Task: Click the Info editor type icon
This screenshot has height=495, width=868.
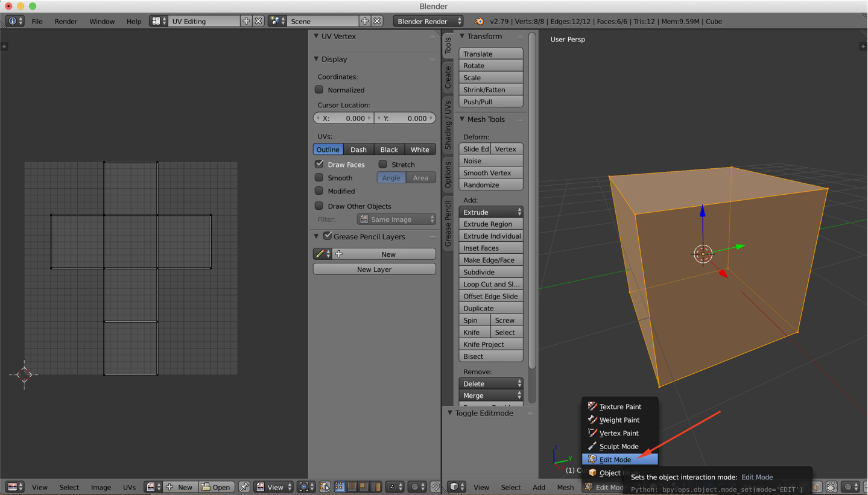Action: [x=14, y=21]
